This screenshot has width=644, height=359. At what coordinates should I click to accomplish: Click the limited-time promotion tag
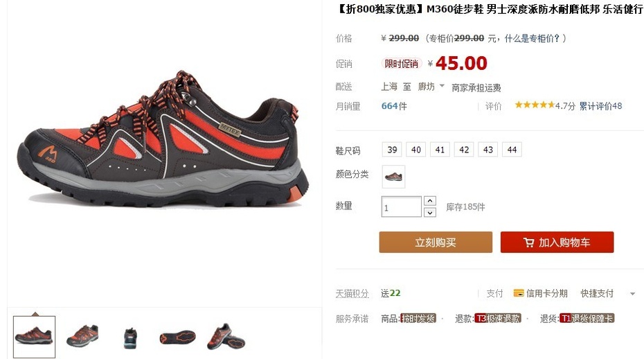coord(401,64)
